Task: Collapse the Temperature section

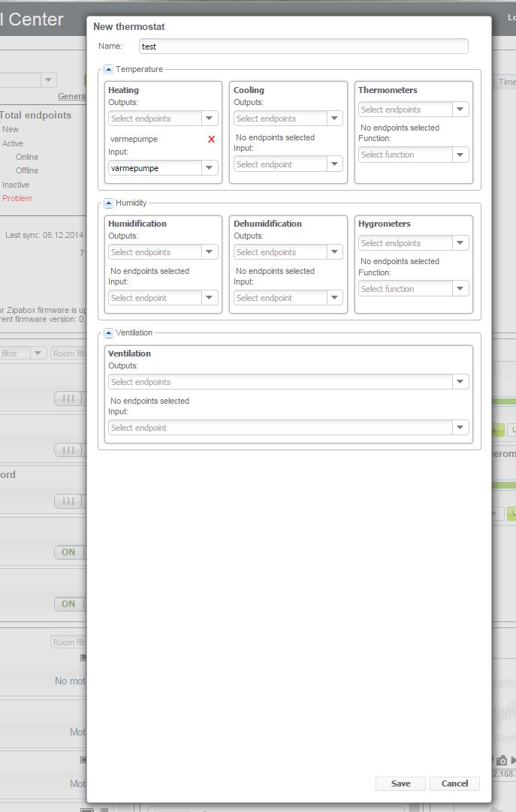Action: tap(108, 69)
